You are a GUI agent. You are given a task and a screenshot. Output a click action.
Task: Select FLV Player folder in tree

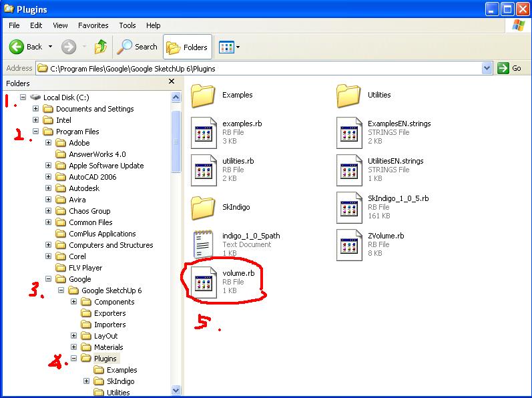[85, 268]
